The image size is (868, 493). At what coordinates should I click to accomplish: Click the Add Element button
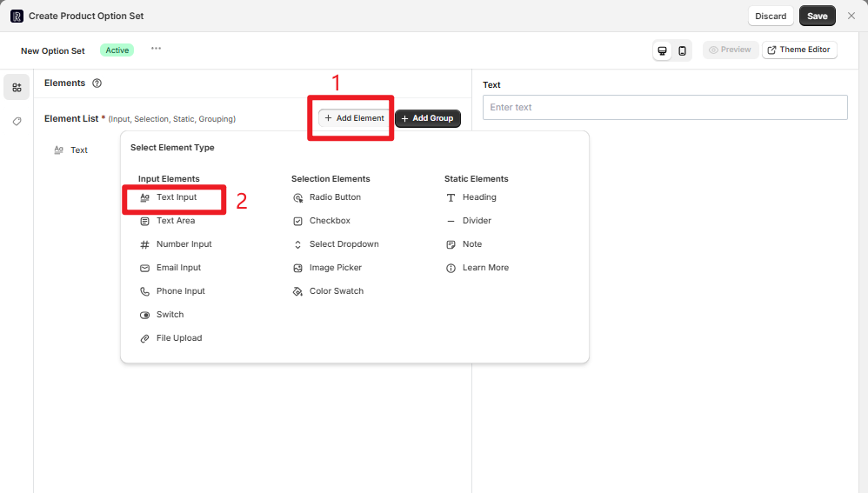tap(354, 118)
